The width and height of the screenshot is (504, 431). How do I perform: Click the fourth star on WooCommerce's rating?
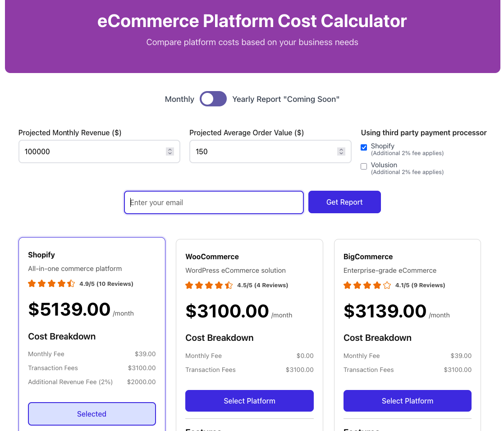pos(218,285)
